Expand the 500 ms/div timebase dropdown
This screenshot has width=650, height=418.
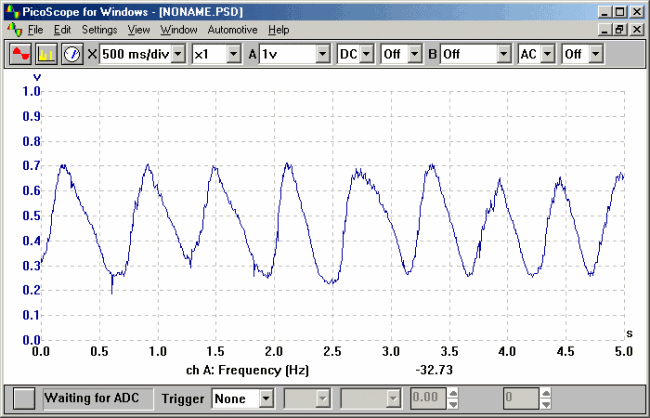pos(178,54)
